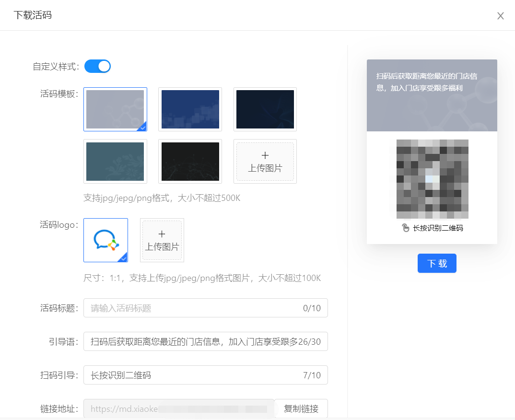Select the black template thumbnail

coord(190,161)
